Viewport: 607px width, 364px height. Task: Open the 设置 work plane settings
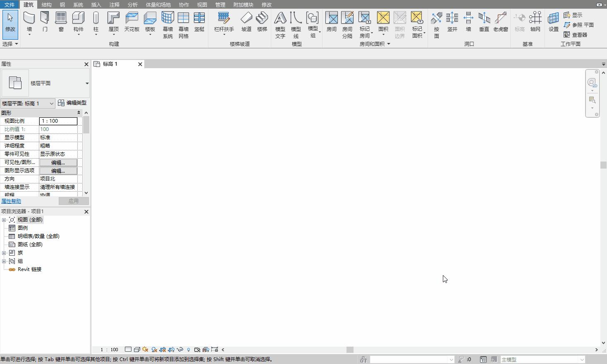click(x=553, y=22)
